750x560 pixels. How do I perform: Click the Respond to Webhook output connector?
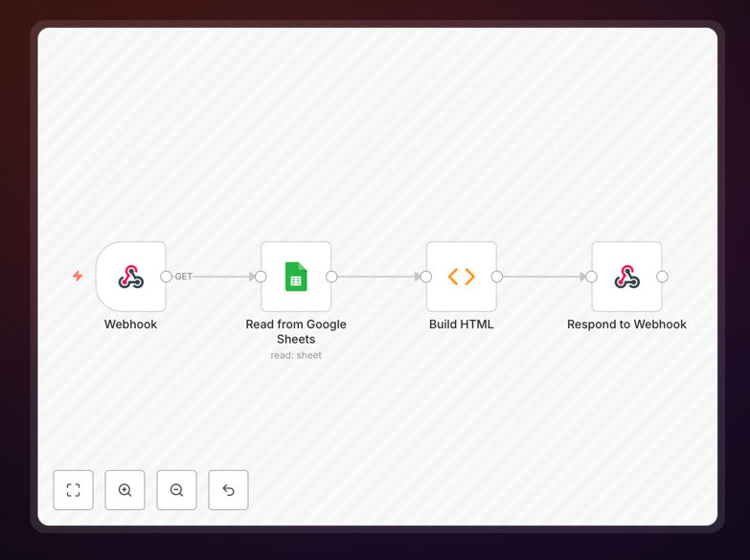point(663,277)
